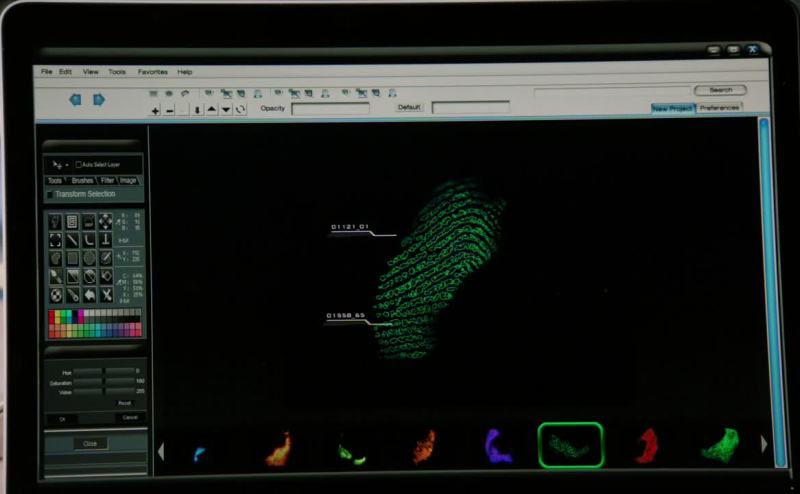Toggle the Transform Selection checkbox
The height and width of the screenshot is (494, 800).
coord(51,194)
